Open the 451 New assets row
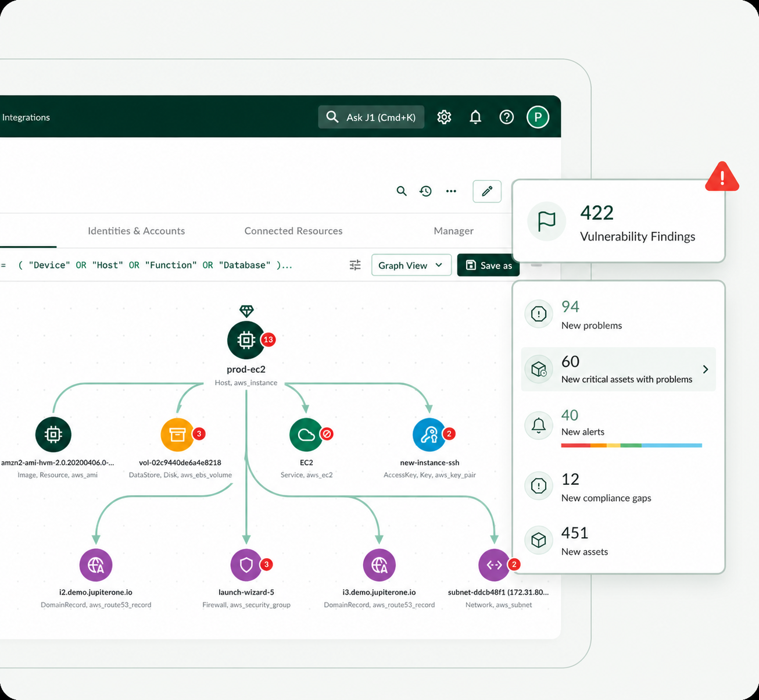Viewport: 759px width, 700px height. coord(618,541)
